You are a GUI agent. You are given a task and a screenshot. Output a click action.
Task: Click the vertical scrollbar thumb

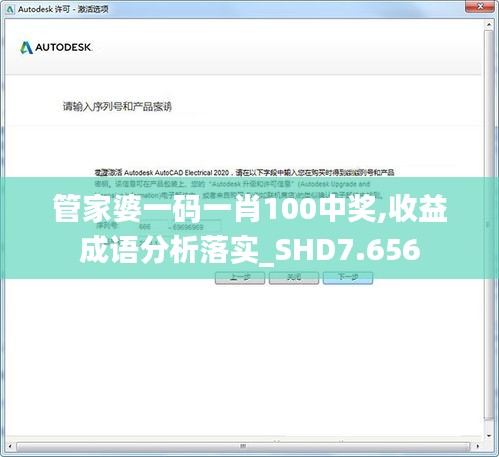point(489,225)
